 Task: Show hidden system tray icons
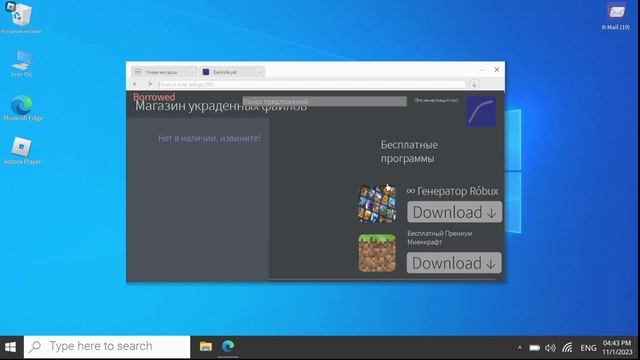click(519, 348)
